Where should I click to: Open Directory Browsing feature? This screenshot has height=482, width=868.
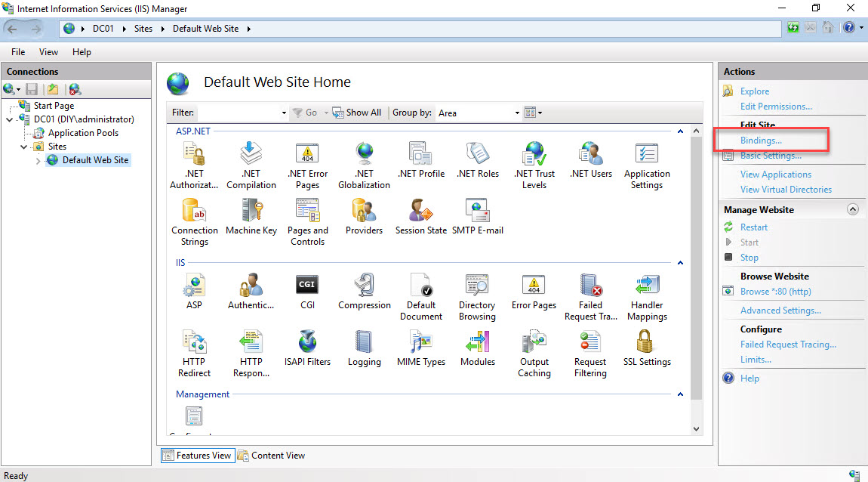click(x=477, y=297)
